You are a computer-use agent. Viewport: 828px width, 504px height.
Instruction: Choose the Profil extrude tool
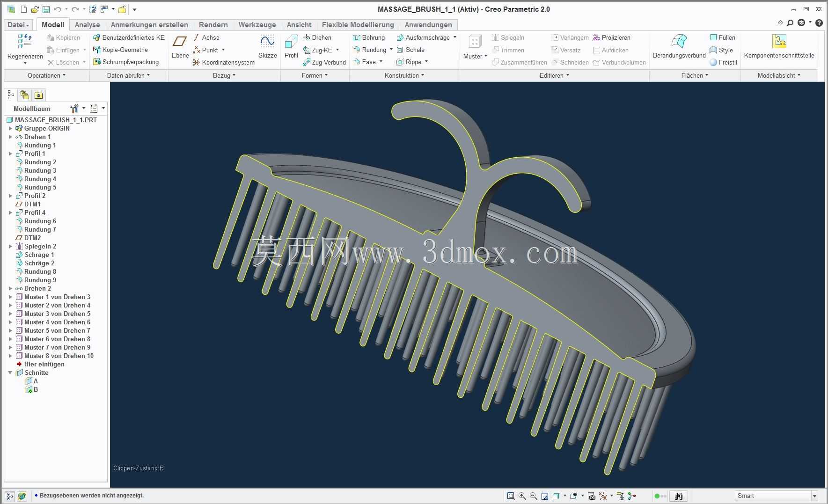[x=291, y=47]
